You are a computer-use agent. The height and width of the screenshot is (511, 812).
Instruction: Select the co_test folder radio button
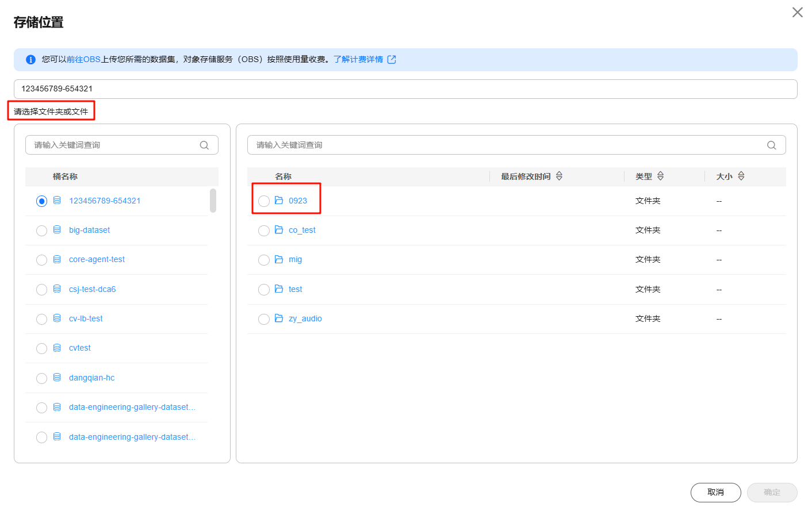[x=264, y=230]
